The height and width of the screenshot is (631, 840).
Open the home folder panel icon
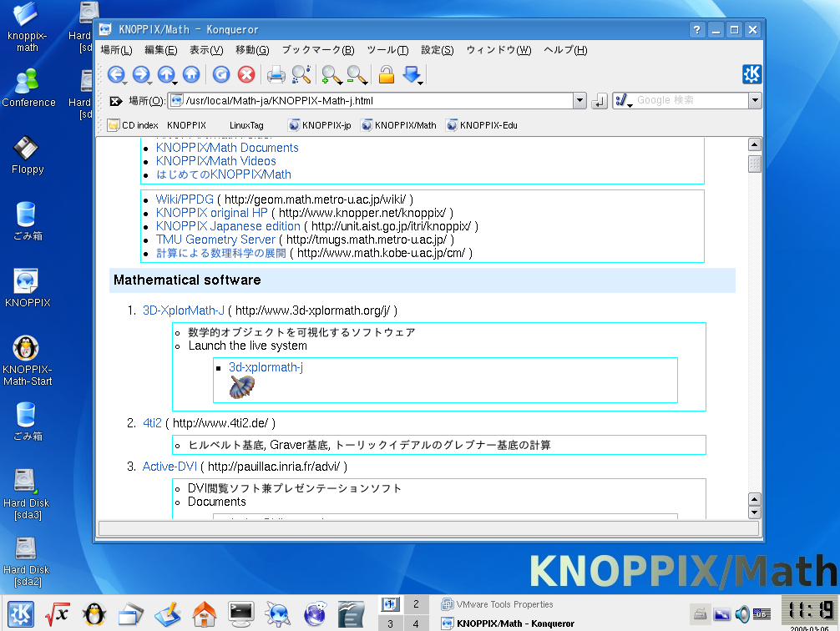click(x=204, y=613)
